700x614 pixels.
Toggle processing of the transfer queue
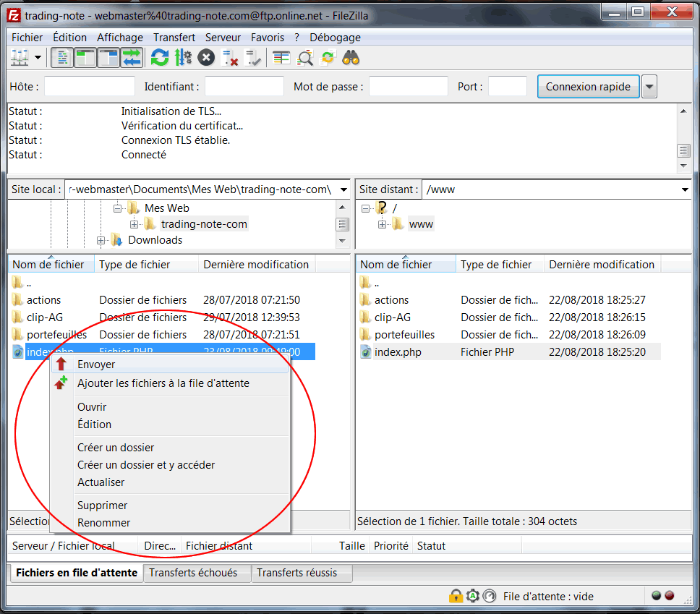point(183,58)
